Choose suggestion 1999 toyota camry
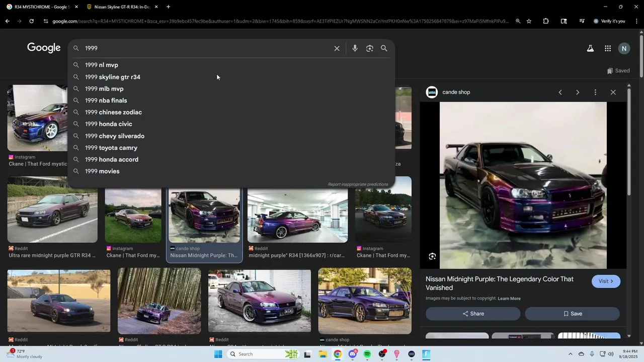Image resolution: width=644 pixels, height=362 pixels. tap(231, 148)
